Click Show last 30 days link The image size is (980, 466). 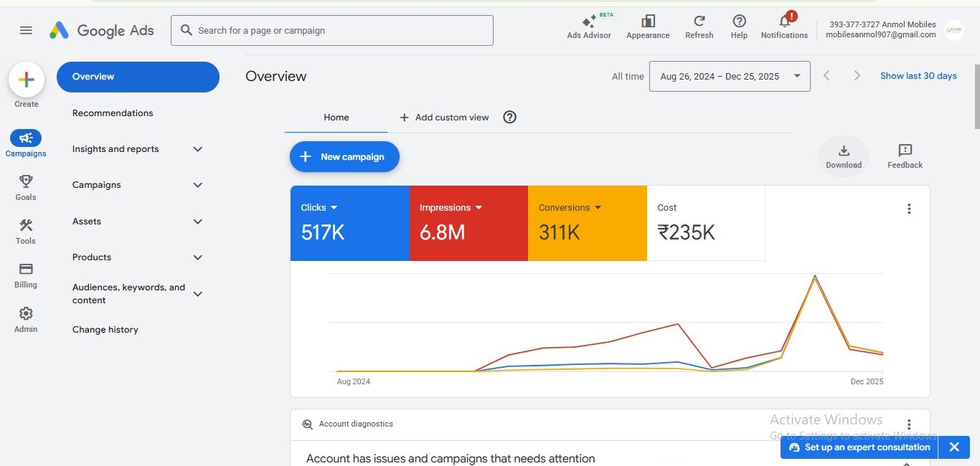pos(918,76)
